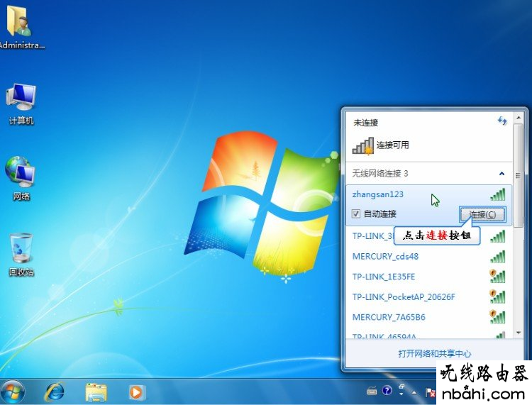Select the MERCURY_7A65B6 network
Viewport: 532px width, 405px height.
coord(429,317)
